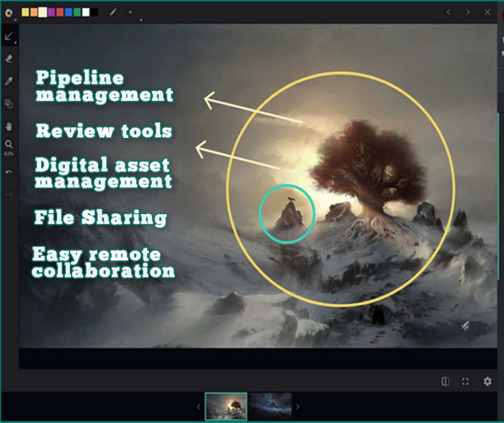The image size is (504, 423).
Task: Click the 63% zoom level indicator
Action: click(9, 152)
